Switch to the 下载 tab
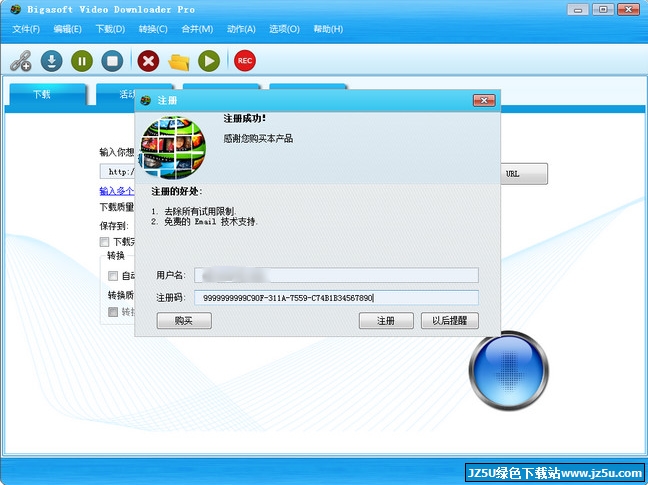This screenshot has width=648, height=485. tap(48, 95)
